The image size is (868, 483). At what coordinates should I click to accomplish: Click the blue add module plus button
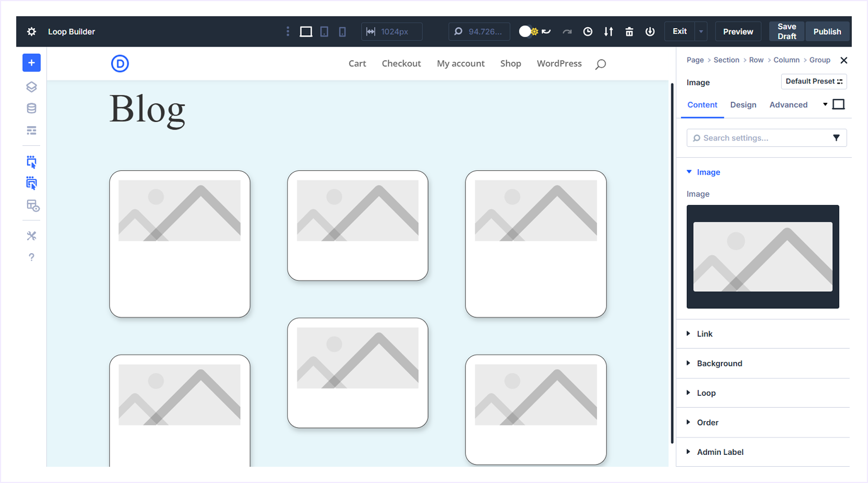pyautogui.click(x=31, y=63)
